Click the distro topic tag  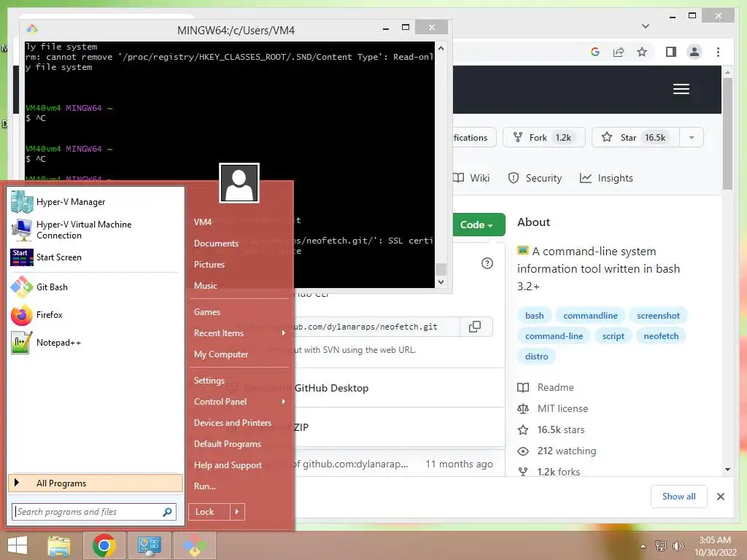(x=536, y=356)
